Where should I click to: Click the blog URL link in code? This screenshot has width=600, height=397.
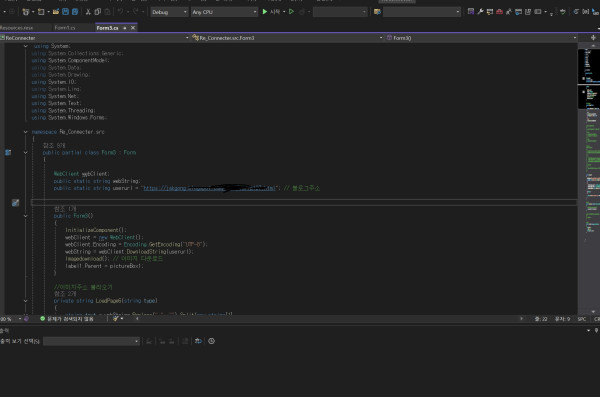209,188
